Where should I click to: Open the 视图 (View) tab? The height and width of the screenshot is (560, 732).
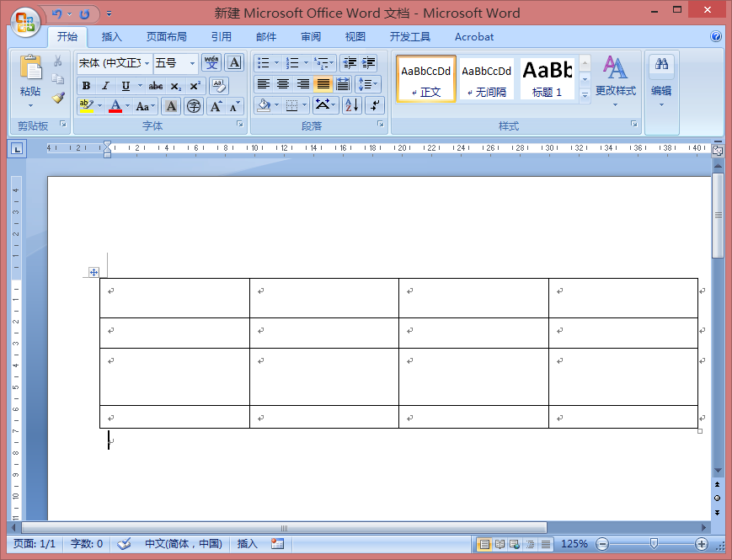(355, 37)
